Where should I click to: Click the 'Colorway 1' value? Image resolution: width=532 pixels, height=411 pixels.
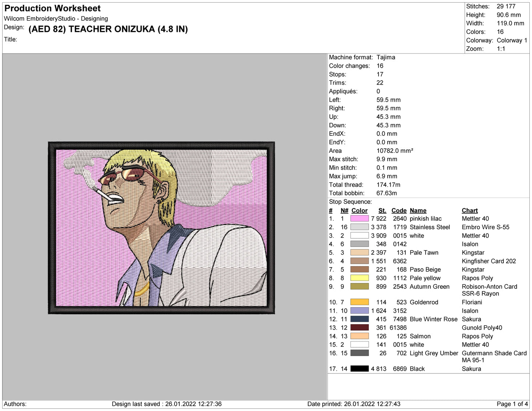tap(512, 40)
